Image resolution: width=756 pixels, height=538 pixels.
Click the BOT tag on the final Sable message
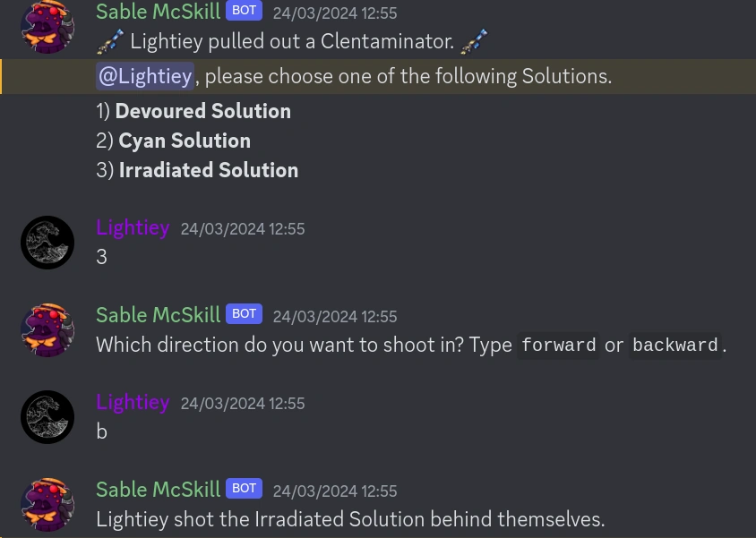tap(244, 489)
